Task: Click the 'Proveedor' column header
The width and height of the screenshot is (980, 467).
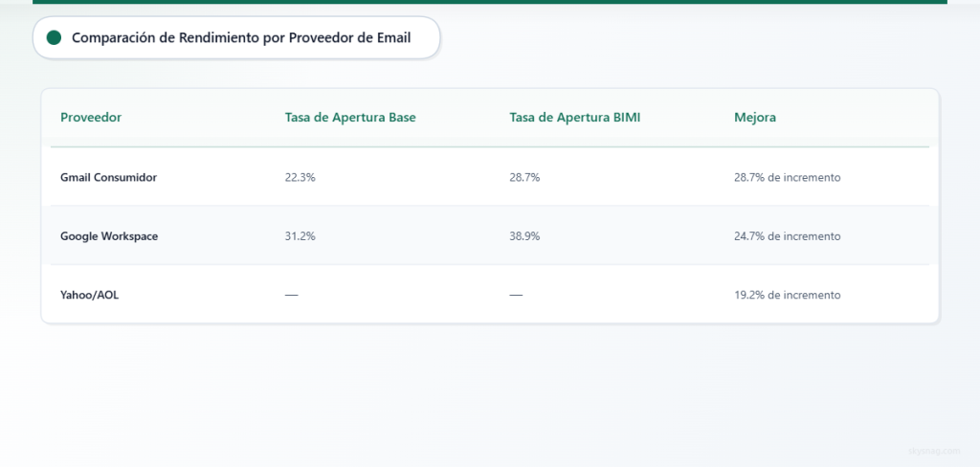Action: click(91, 118)
